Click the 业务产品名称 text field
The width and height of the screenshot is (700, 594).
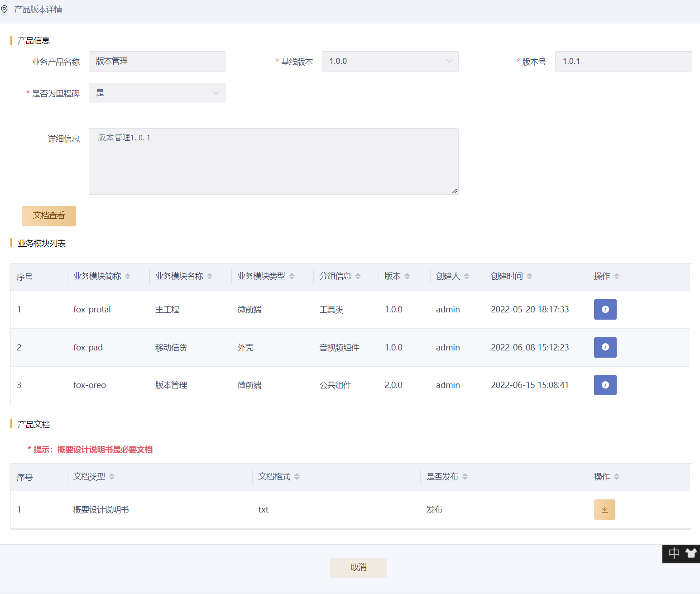[x=157, y=62]
